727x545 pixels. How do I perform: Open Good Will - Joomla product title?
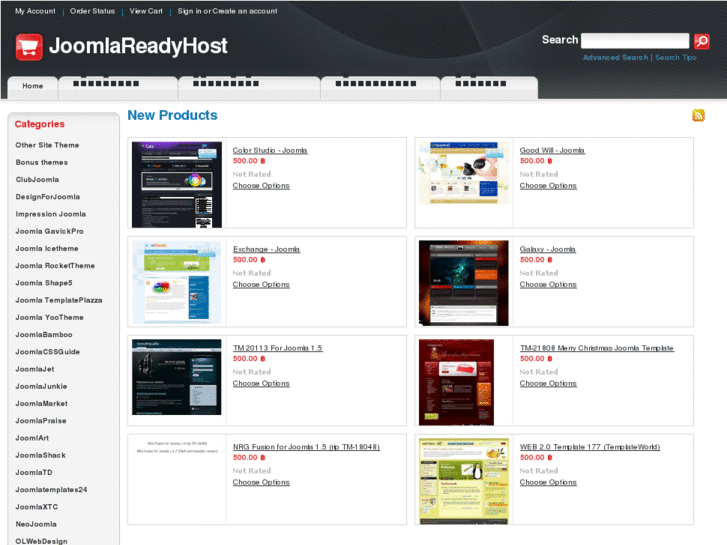(552, 150)
